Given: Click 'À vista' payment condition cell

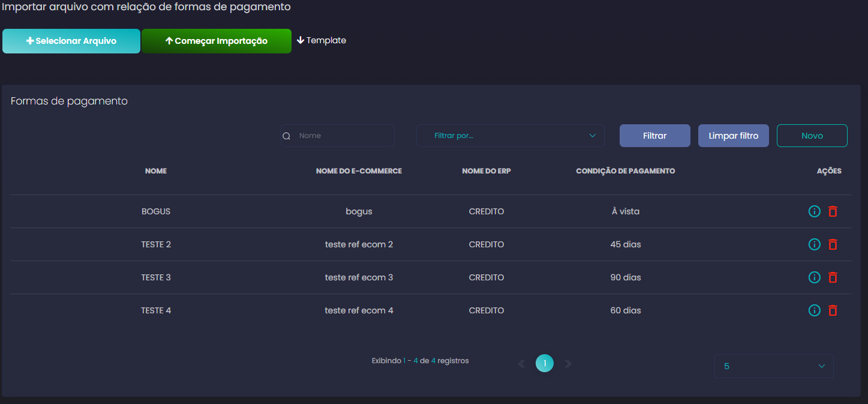Looking at the screenshot, I should pyautogui.click(x=626, y=211).
